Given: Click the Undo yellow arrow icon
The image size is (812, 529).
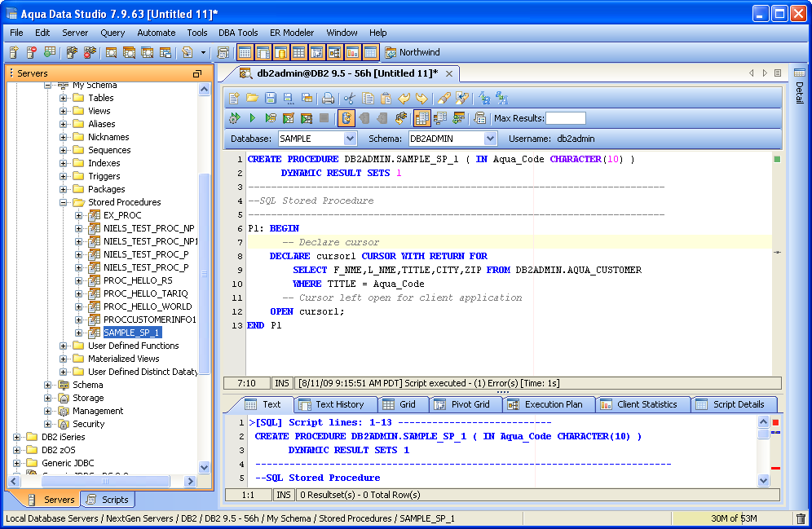Looking at the screenshot, I should tap(404, 98).
